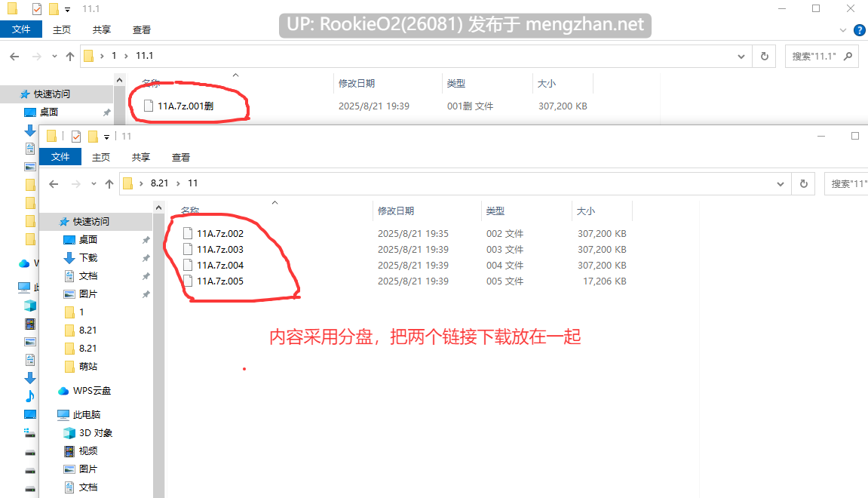Image resolution: width=868 pixels, height=498 pixels.
Task: Refresh the 11.1 folder view
Action: tap(765, 57)
